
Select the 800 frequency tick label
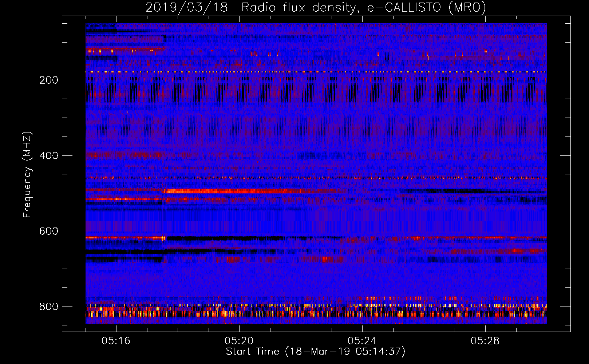[49, 306]
